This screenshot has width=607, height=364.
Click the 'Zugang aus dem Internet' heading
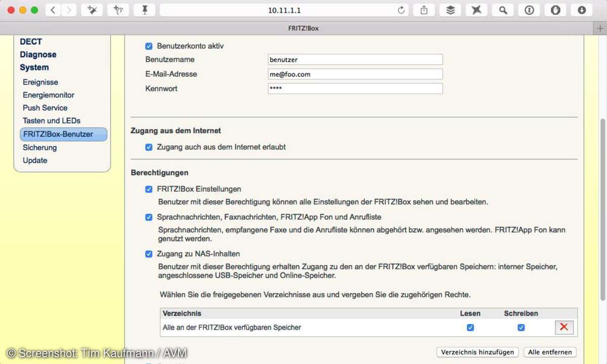[x=176, y=130]
